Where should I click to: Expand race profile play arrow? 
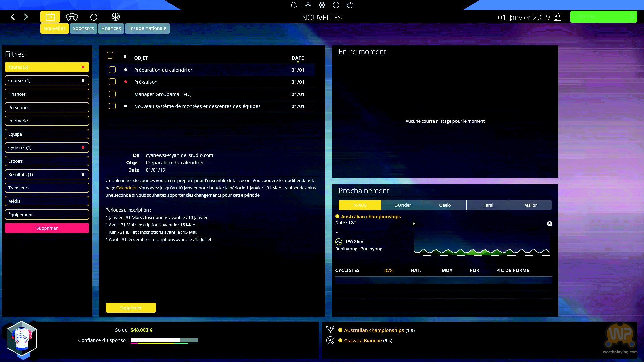tap(414, 224)
